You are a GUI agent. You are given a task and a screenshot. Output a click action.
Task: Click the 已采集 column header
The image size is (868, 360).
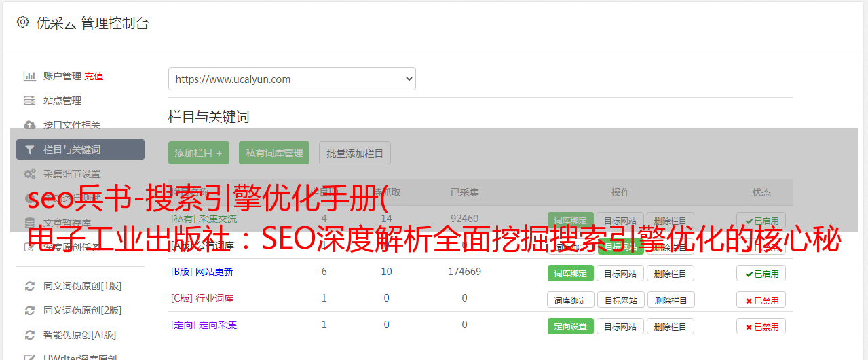click(465, 192)
